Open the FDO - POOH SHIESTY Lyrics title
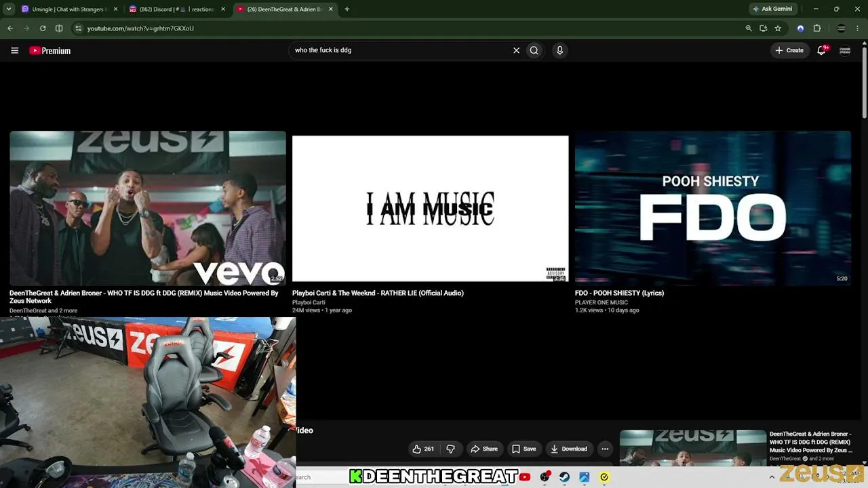 point(619,293)
